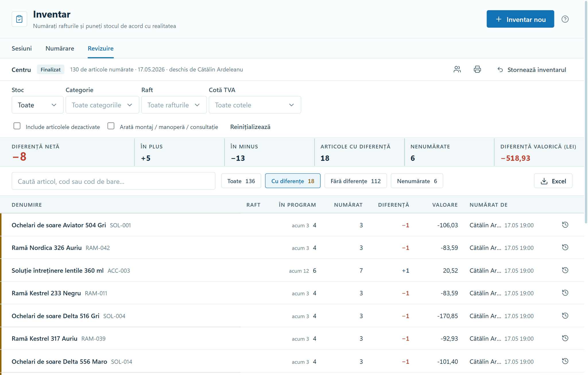Focus the article search field
This screenshot has height=375, width=588.
click(113, 181)
